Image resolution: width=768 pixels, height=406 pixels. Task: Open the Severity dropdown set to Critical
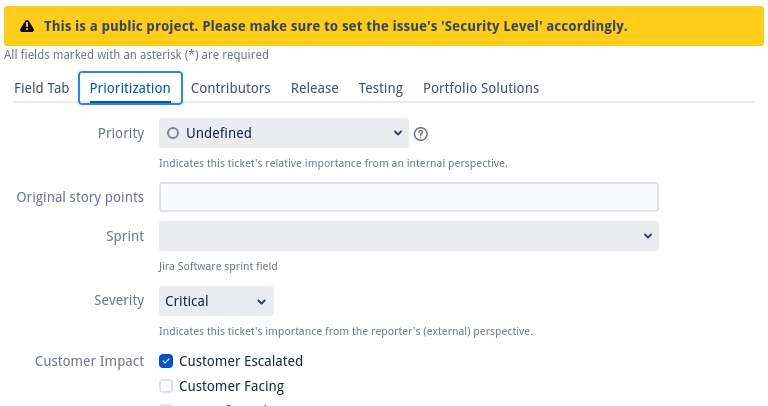216,301
